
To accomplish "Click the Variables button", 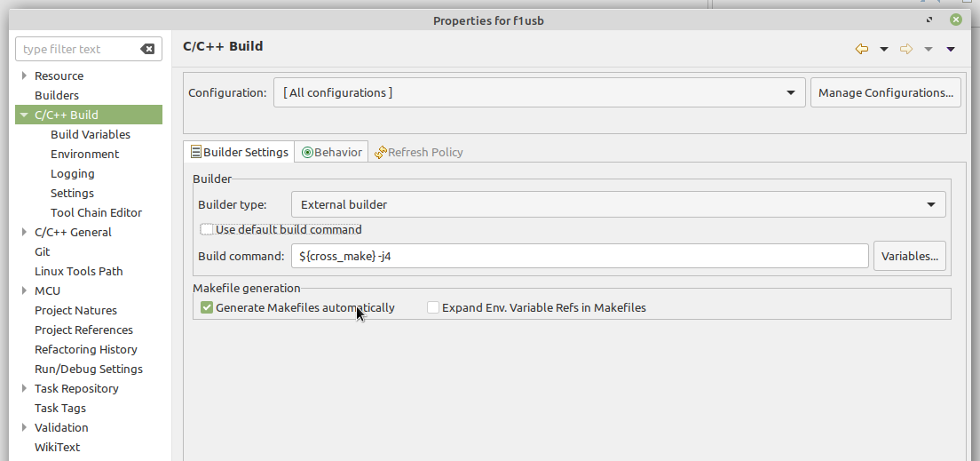I will [x=909, y=256].
